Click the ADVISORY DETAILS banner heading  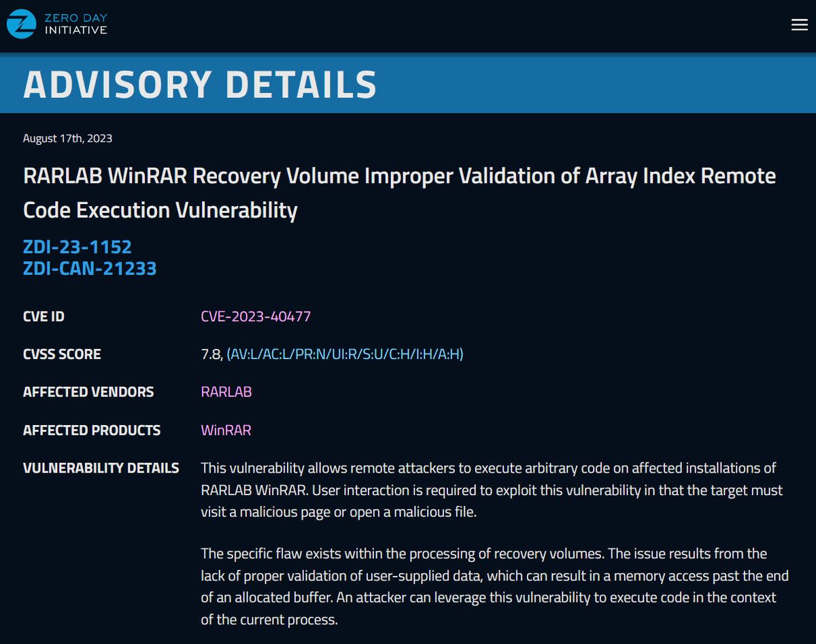pyautogui.click(x=199, y=84)
